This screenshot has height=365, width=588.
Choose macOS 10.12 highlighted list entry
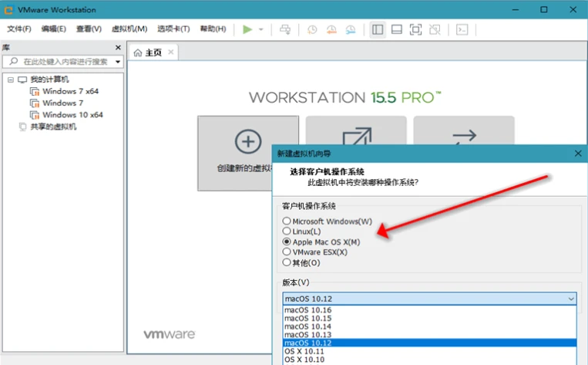[429, 343]
